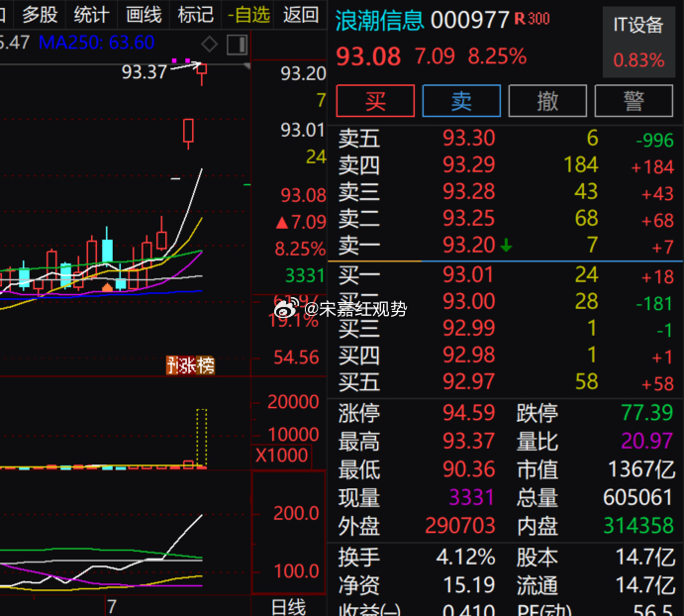Click the 涨停 price 94.59
The height and width of the screenshot is (616, 684).
coord(469,413)
